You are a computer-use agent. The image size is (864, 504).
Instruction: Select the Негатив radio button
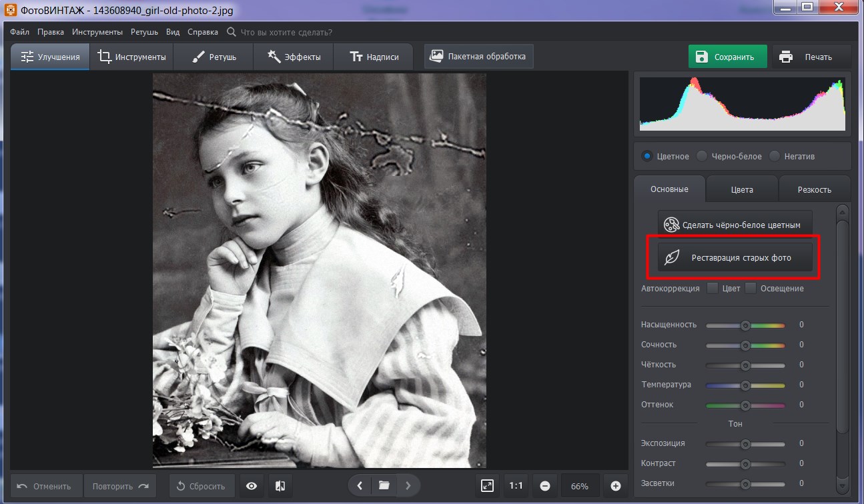point(775,156)
